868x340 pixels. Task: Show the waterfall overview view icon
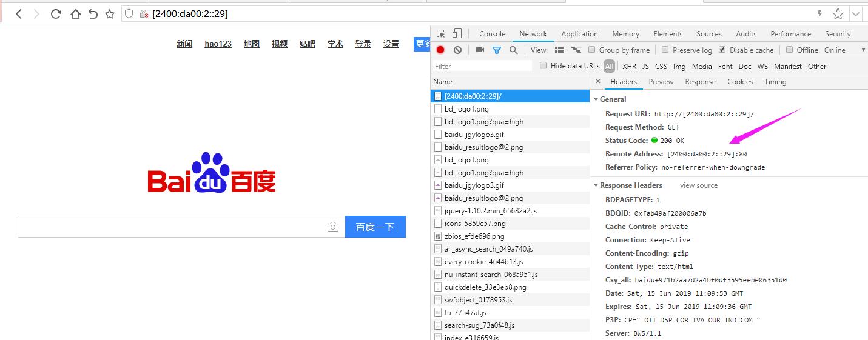pyautogui.click(x=576, y=50)
